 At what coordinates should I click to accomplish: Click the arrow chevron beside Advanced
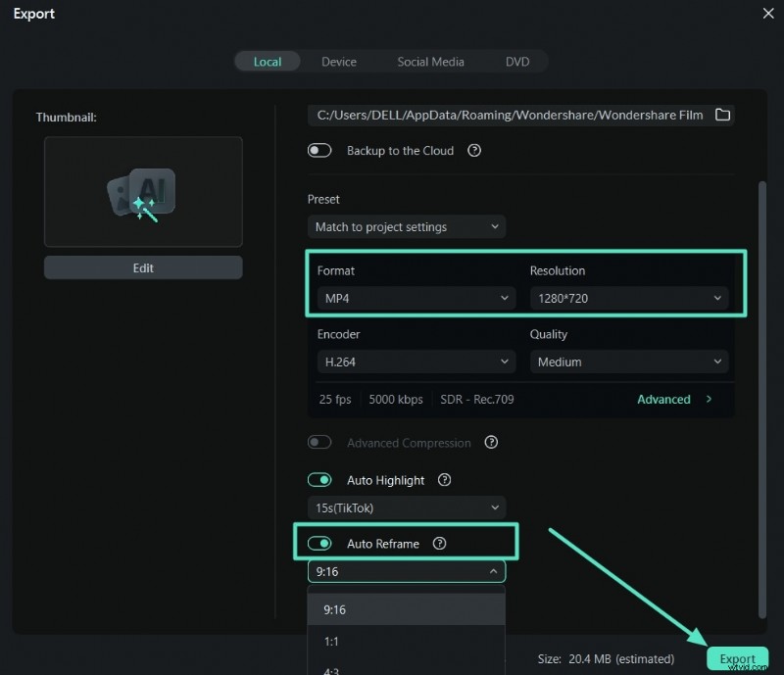coord(709,400)
